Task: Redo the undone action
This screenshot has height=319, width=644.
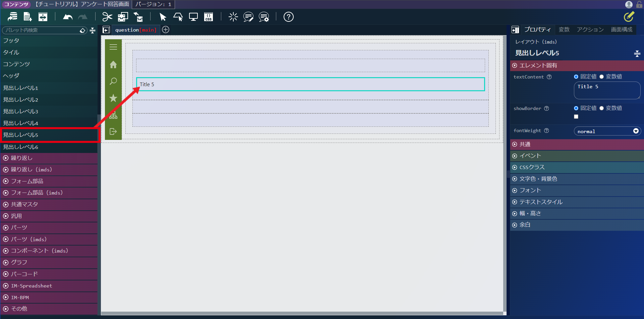Action: (82, 17)
